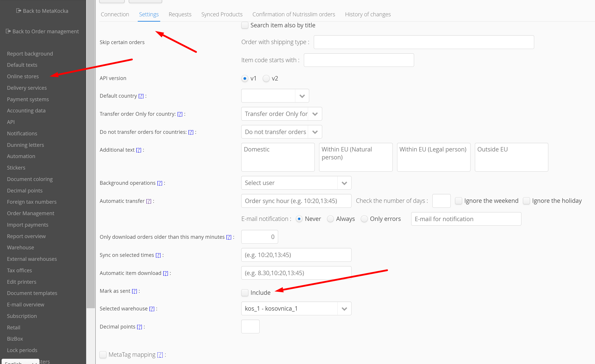
Task: Select the v2 API version radio button
Action: point(266,78)
